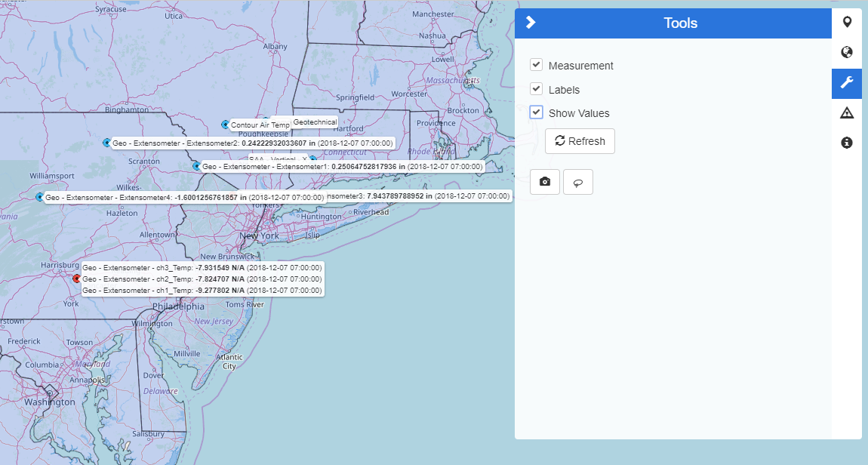Click the ch2_Temp reading row
The image size is (868, 465).
[x=202, y=279]
